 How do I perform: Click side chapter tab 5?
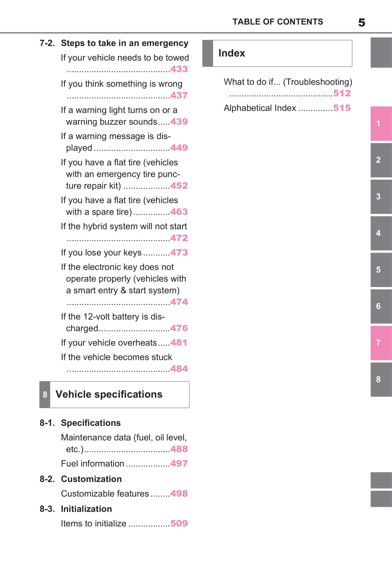[x=381, y=270]
